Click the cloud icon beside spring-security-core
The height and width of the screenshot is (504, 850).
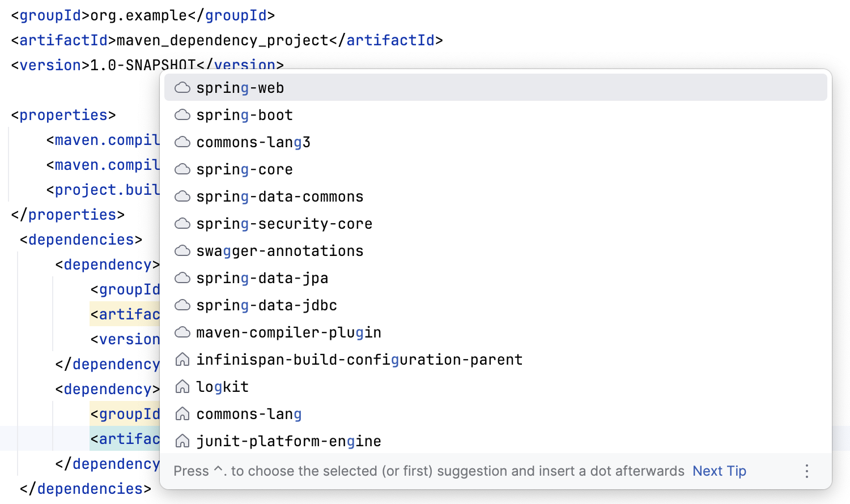(182, 224)
